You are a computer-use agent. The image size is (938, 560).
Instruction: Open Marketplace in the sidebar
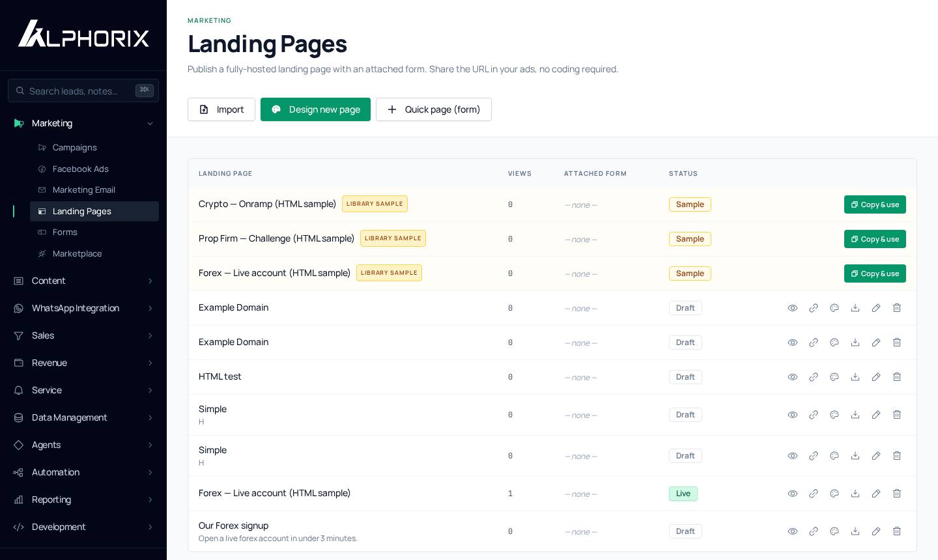click(x=94, y=254)
